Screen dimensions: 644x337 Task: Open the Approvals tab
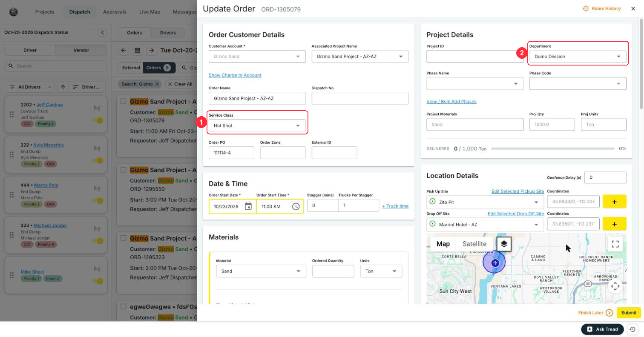115,11
